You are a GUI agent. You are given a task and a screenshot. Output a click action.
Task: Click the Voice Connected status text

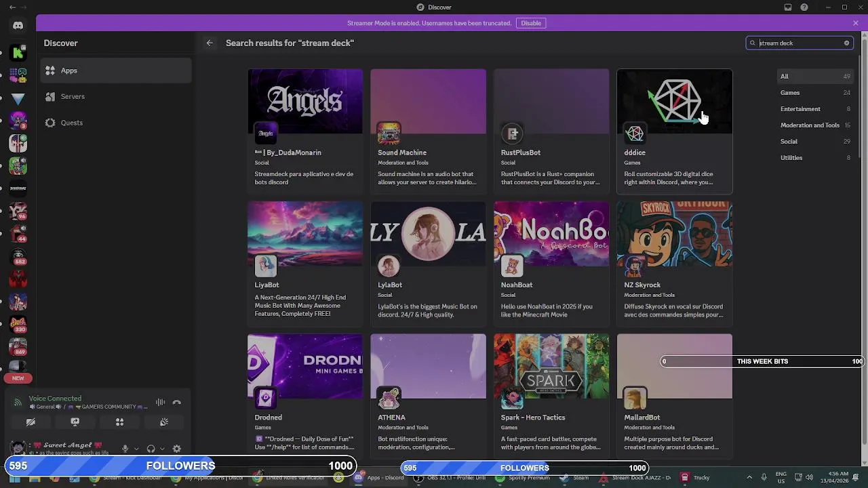(55, 399)
